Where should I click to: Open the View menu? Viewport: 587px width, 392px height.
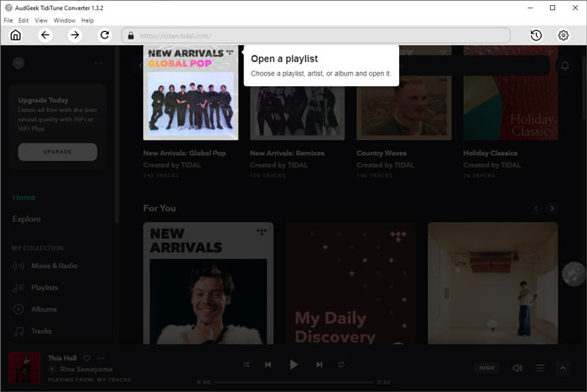(x=41, y=20)
